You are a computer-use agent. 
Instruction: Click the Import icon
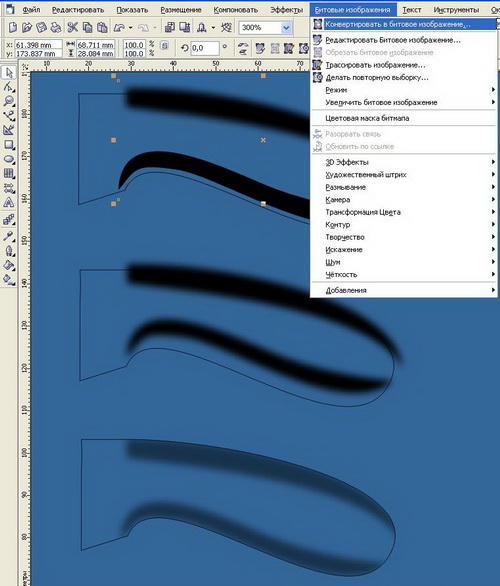(170, 27)
